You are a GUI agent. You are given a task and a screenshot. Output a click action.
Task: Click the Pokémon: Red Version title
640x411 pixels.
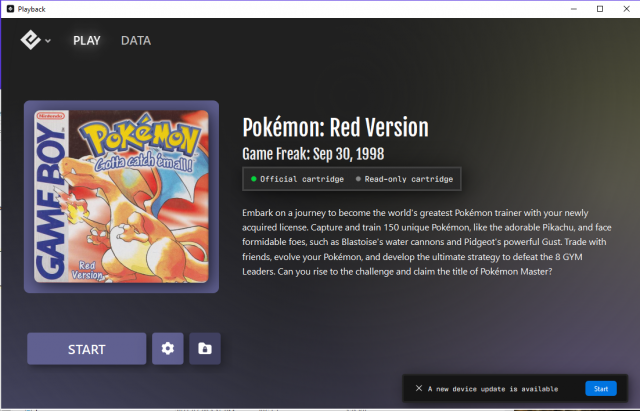(x=335, y=128)
